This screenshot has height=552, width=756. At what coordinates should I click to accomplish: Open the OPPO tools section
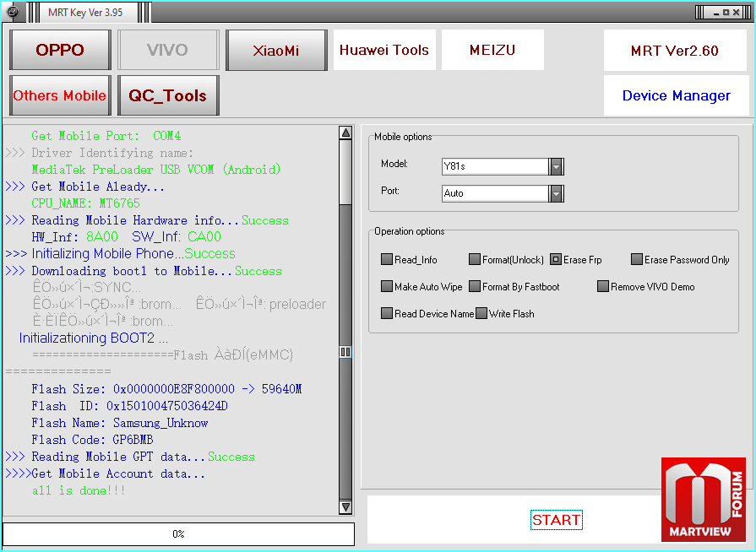tap(60, 50)
